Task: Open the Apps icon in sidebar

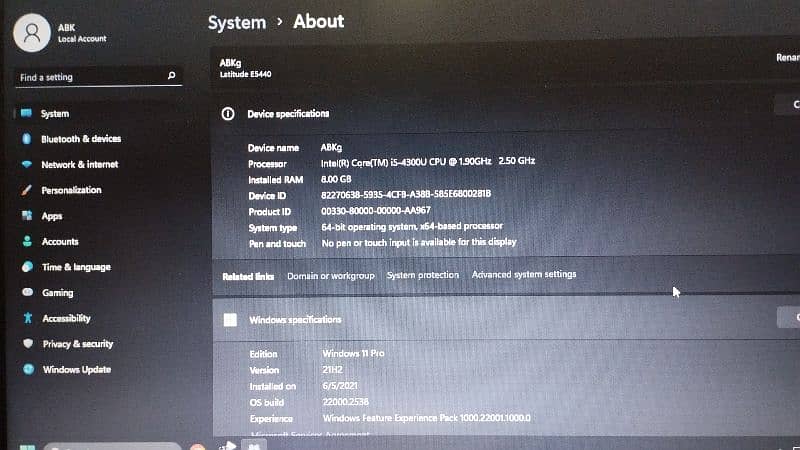Action: [x=27, y=215]
